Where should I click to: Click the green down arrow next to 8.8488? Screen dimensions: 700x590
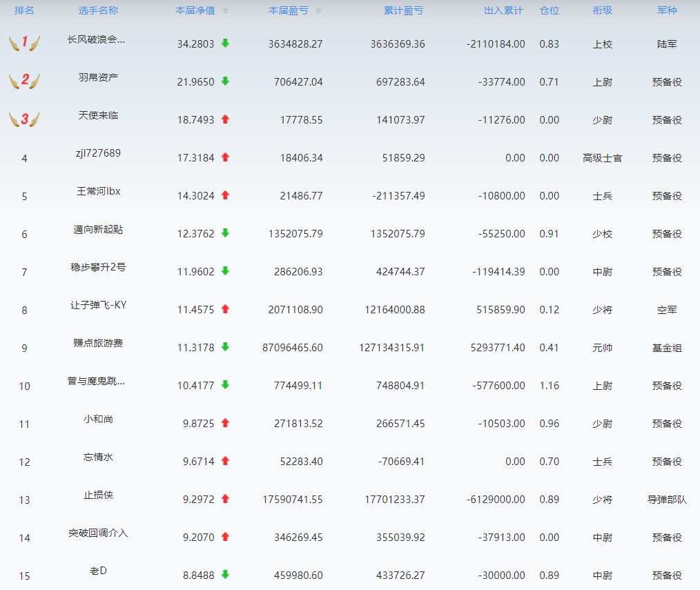(x=226, y=574)
